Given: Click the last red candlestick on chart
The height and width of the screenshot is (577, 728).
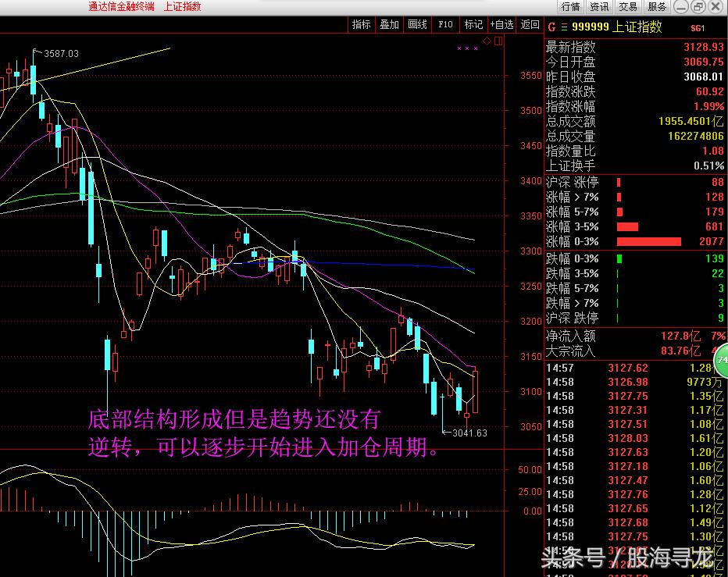Looking at the screenshot, I should 475,391.
